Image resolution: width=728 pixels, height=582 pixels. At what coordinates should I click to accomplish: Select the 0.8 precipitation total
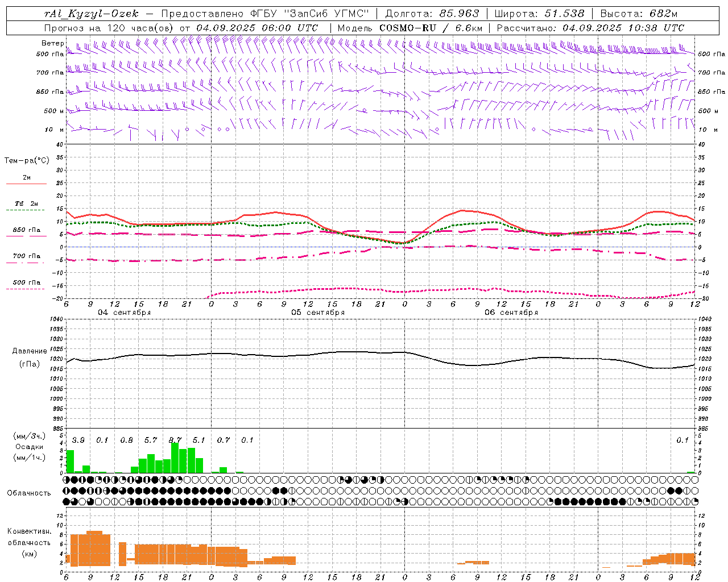(127, 440)
